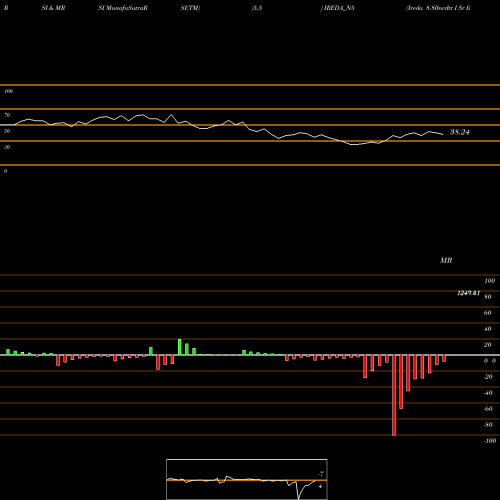Click the 'SI MunafaSutraR' header text

[123, 8]
